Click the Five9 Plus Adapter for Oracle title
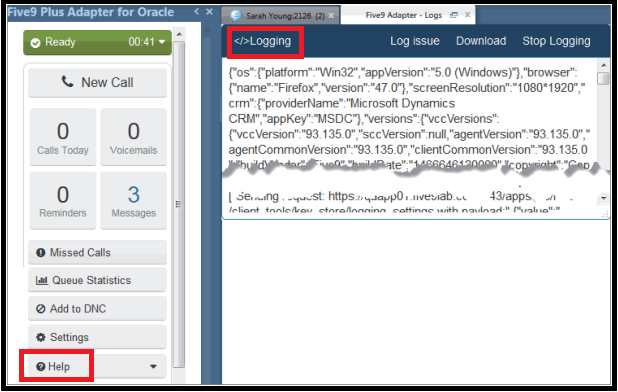 coord(91,12)
